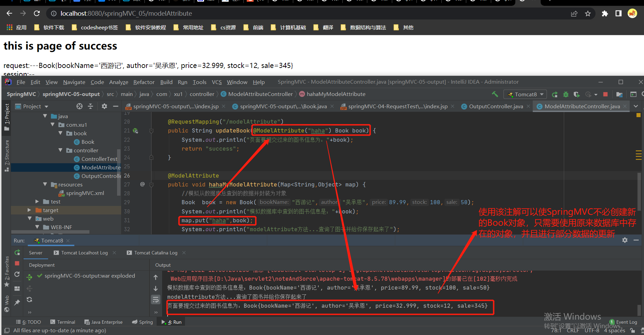Image resolution: width=644 pixels, height=335 pixels.
Task: Collapse the com.xu1 package
Action: [x=53, y=125]
